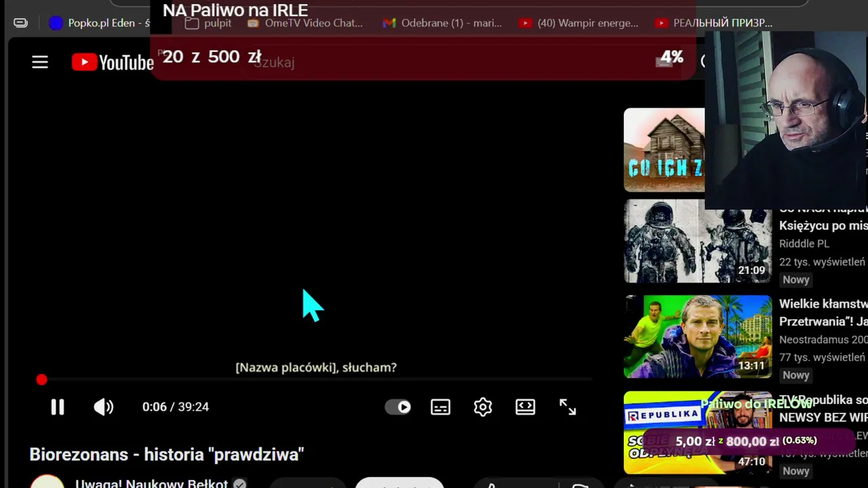The width and height of the screenshot is (868, 488).
Task: Click the subtitle text [Nazwa placówki], słucham?
Action: [x=316, y=367]
